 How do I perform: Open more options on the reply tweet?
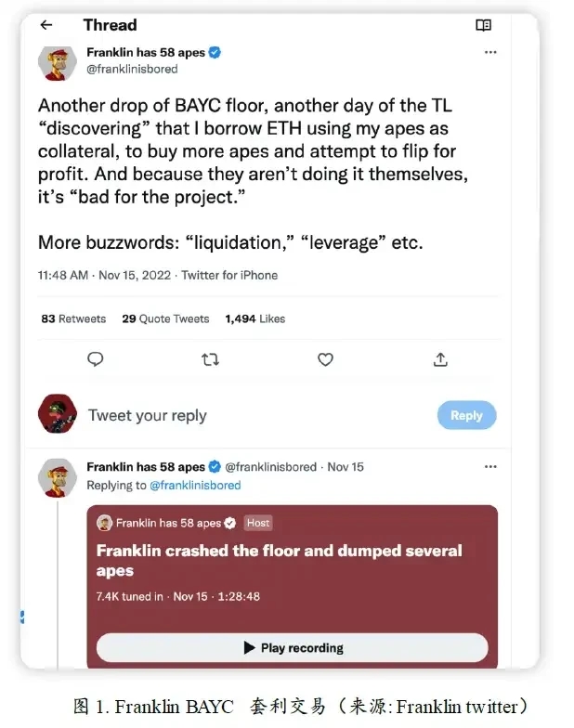coord(491,467)
